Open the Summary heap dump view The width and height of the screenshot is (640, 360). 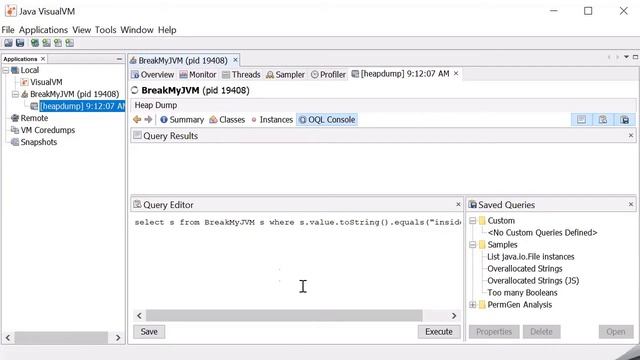coord(182,120)
